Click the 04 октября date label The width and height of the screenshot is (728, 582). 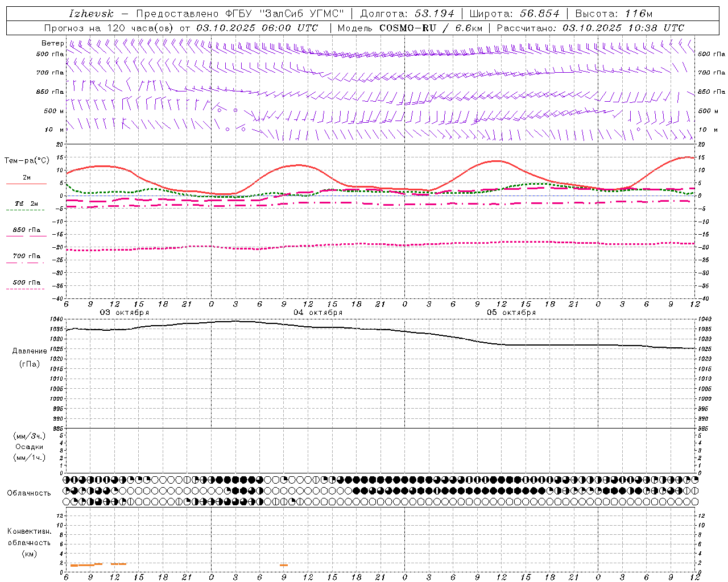(318, 313)
